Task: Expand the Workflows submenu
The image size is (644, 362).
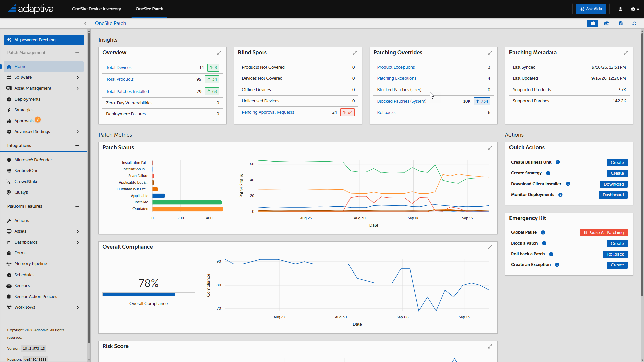Action: coord(78,307)
